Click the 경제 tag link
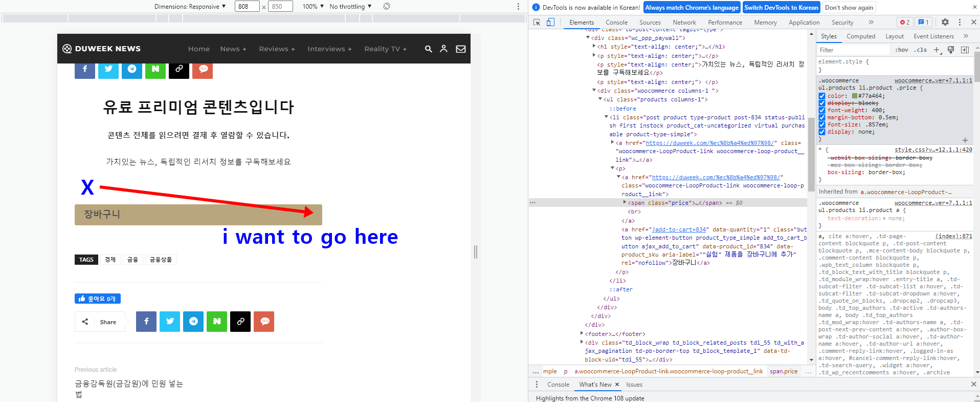This screenshot has width=980, height=402. tap(110, 260)
